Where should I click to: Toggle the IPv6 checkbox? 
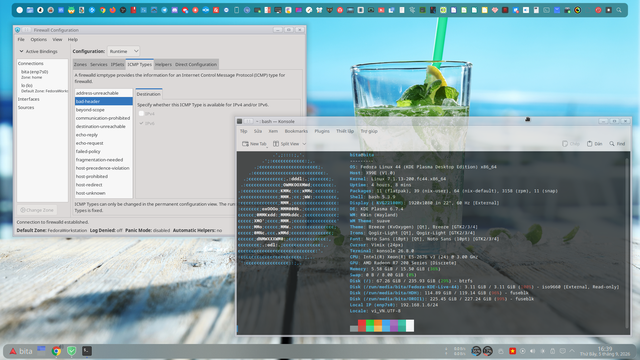(x=141, y=123)
